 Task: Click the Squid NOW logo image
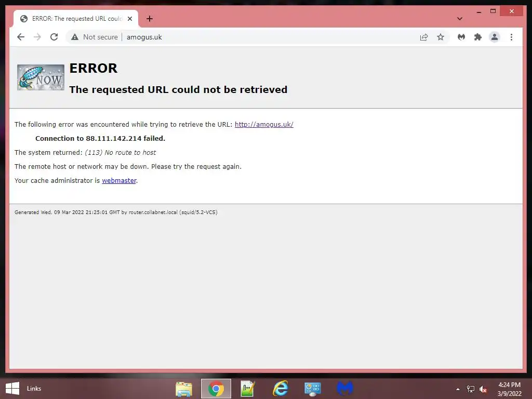[41, 77]
